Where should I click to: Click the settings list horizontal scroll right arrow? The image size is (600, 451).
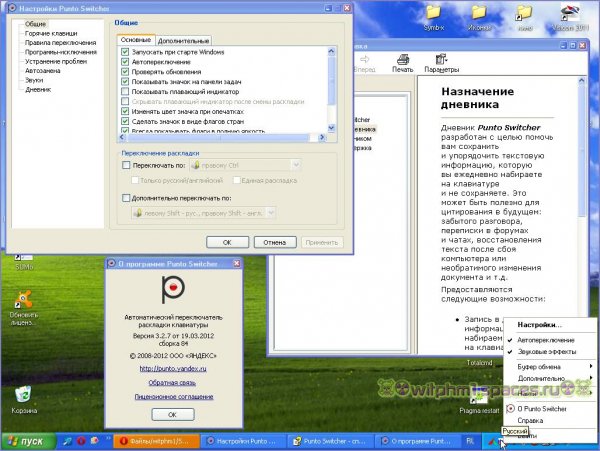point(322,137)
